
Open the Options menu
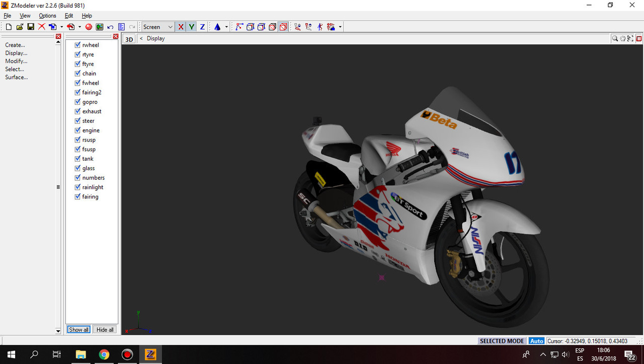coord(47,16)
